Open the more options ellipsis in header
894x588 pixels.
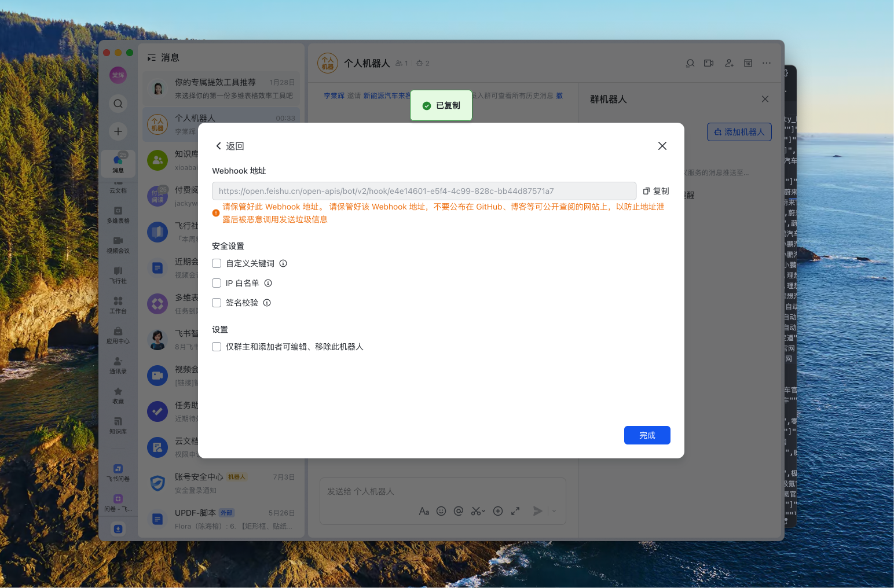click(x=767, y=63)
